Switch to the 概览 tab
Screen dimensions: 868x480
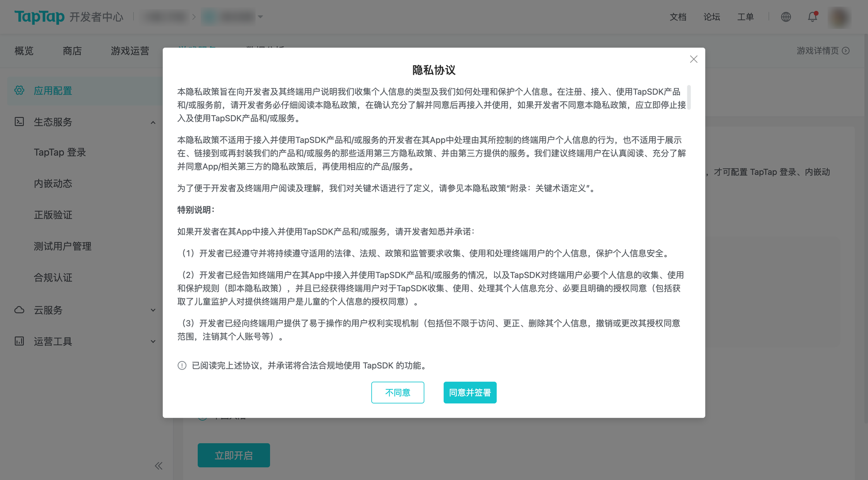click(x=24, y=51)
